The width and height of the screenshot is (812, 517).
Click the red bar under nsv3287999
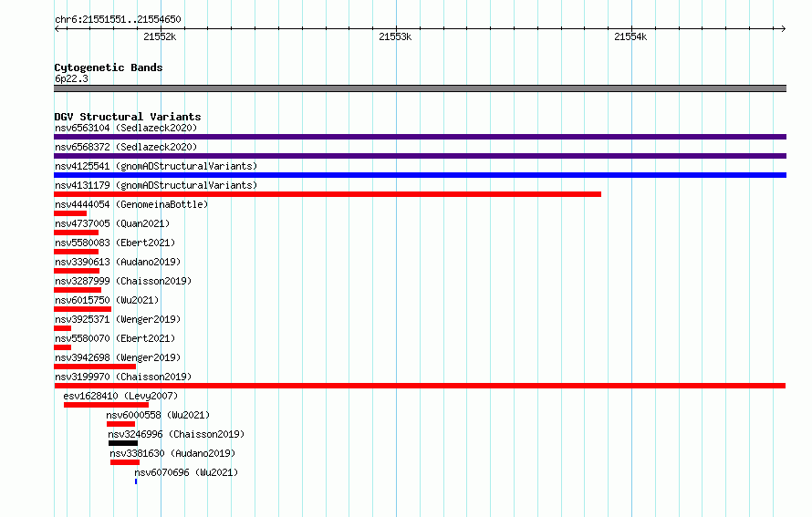[78, 290]
